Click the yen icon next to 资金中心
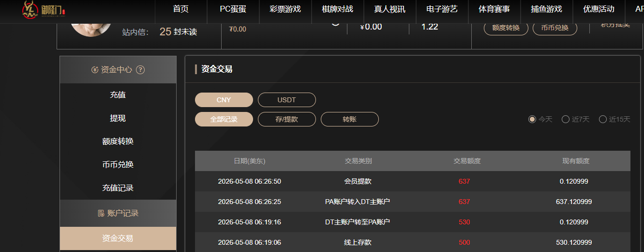 [95, 70]
